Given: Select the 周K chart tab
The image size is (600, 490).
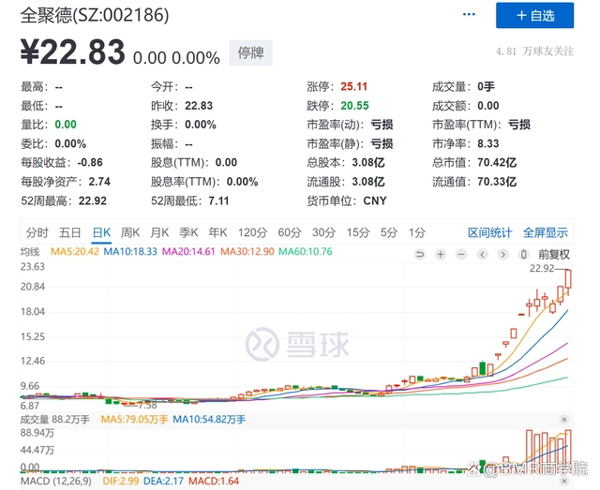Looking at the screenshot, I should click(130, 233).
